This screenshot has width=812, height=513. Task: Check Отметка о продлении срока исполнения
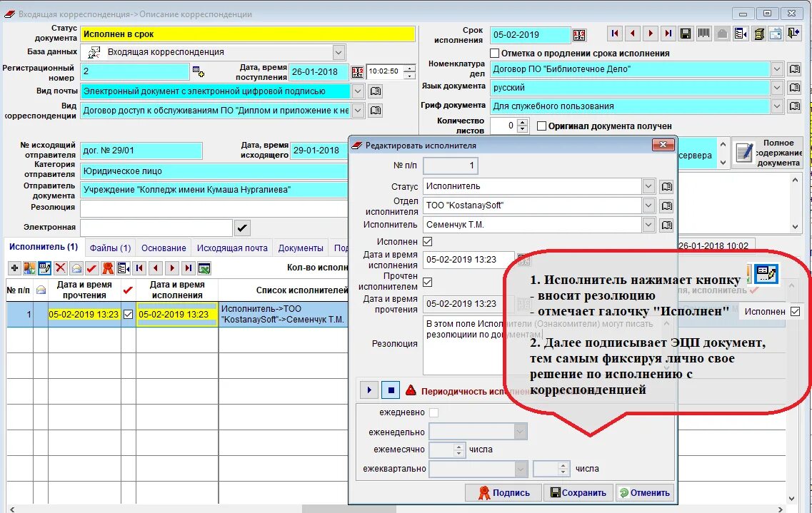click(494, 54)
